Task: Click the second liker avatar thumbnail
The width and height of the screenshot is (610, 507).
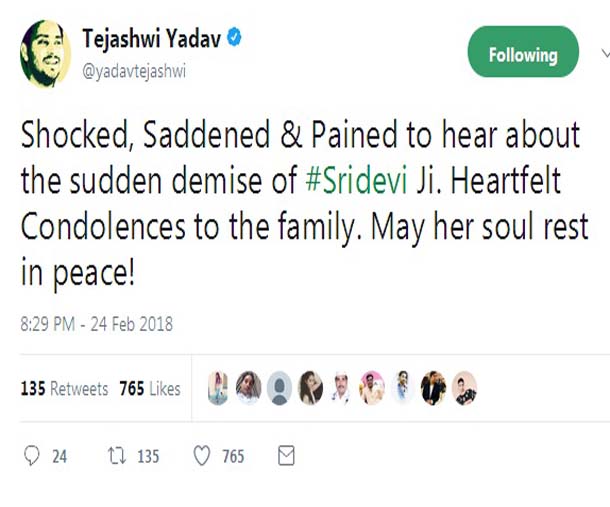Action: (249, 388)
